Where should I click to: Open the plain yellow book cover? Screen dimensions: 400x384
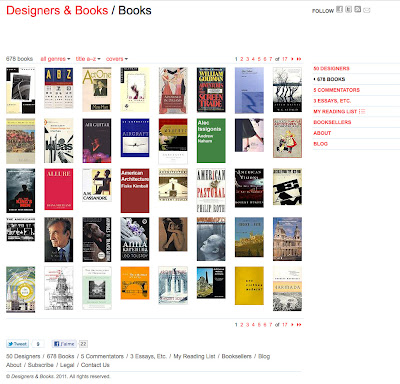tap(249, 286)
